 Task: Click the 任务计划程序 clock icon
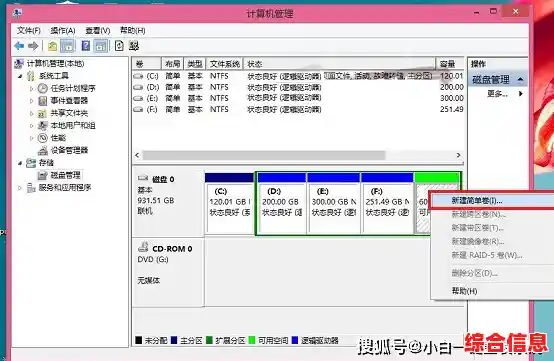pyautogui.click(x=43, y=88)
